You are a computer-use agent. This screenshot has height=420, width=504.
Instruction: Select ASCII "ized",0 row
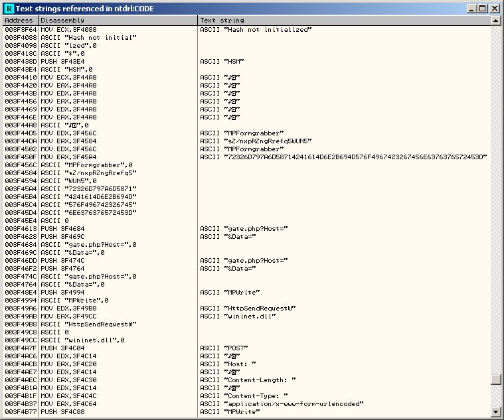tap(247, 46)
